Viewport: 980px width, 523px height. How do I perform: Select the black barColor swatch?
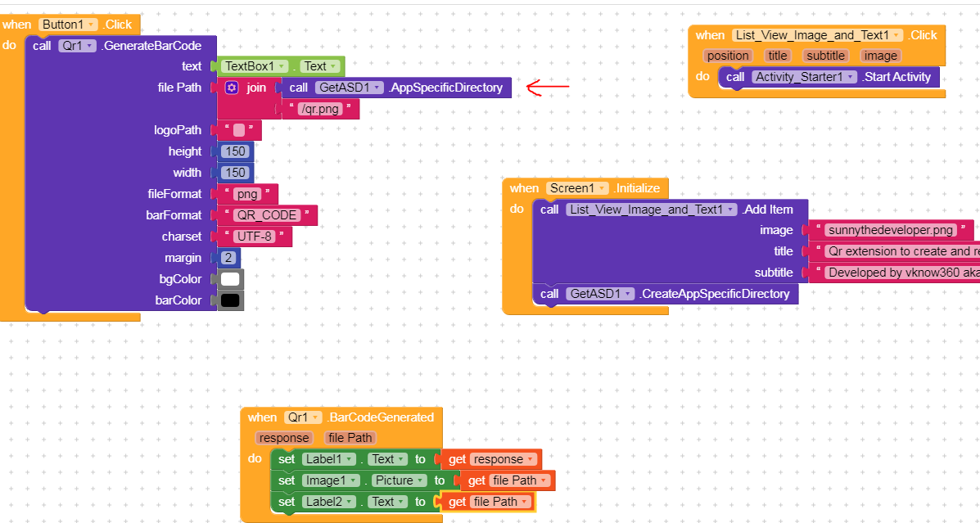pyautogui.click(x=231, y=300)
